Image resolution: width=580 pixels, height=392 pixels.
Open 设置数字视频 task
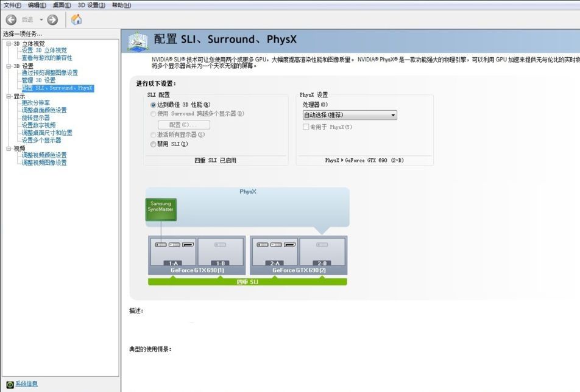(38, 125)
